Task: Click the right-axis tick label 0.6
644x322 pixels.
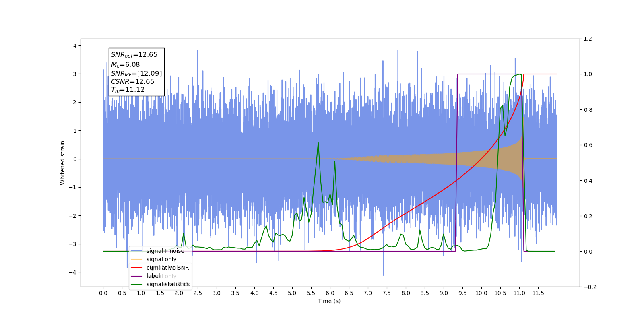Action: 588,145
